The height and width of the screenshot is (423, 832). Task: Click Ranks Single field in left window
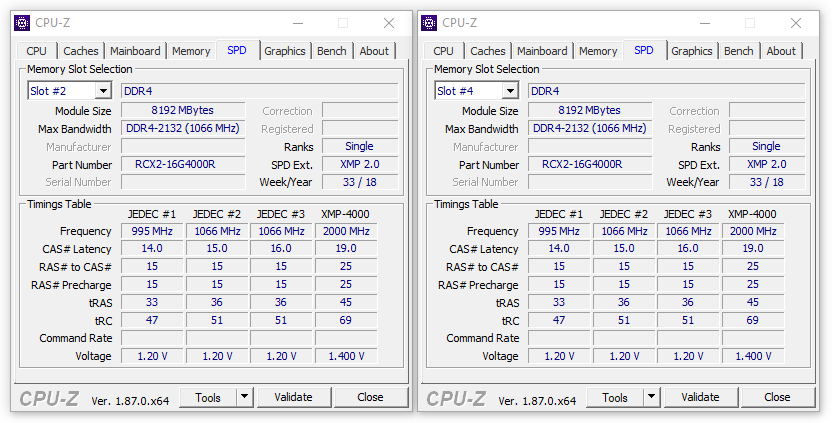click(360, 146)
